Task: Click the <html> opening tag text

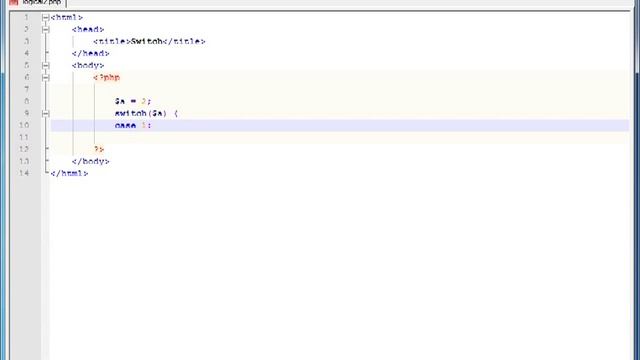Action: point(67,18)
